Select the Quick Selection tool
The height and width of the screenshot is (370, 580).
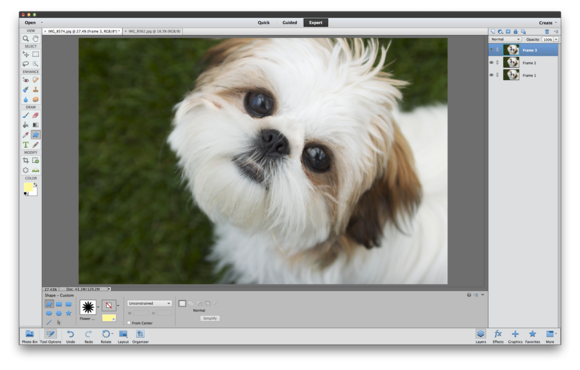(36, 64)
